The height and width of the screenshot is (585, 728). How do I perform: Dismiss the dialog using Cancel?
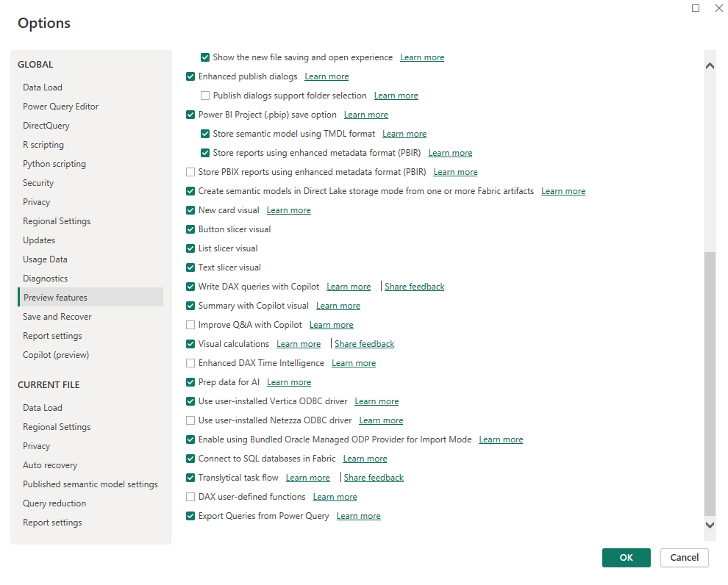coord(684,558)
